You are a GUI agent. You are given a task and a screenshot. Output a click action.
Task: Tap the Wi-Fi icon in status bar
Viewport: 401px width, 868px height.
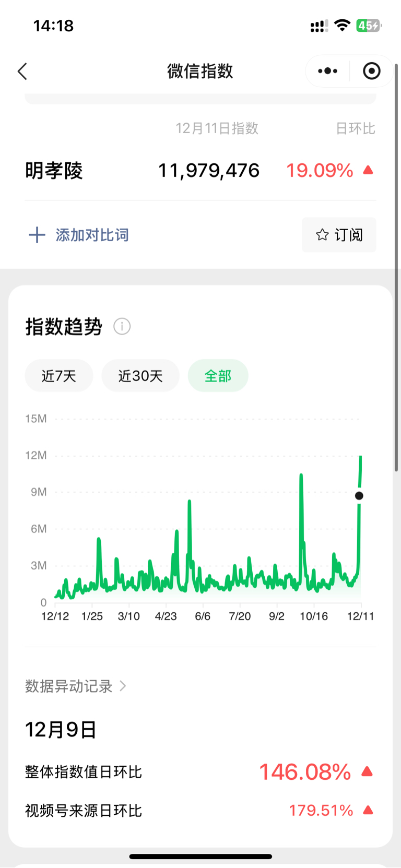click(x=342, y=25)
